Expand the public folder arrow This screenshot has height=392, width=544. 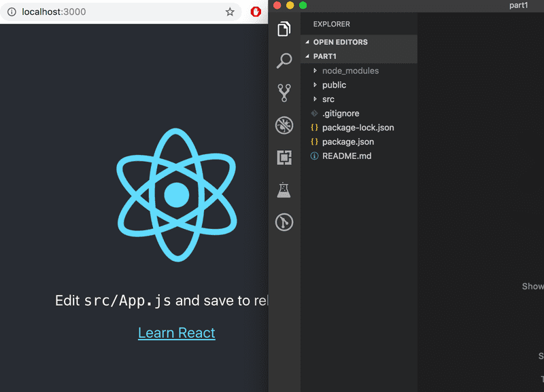coord(315,85)
